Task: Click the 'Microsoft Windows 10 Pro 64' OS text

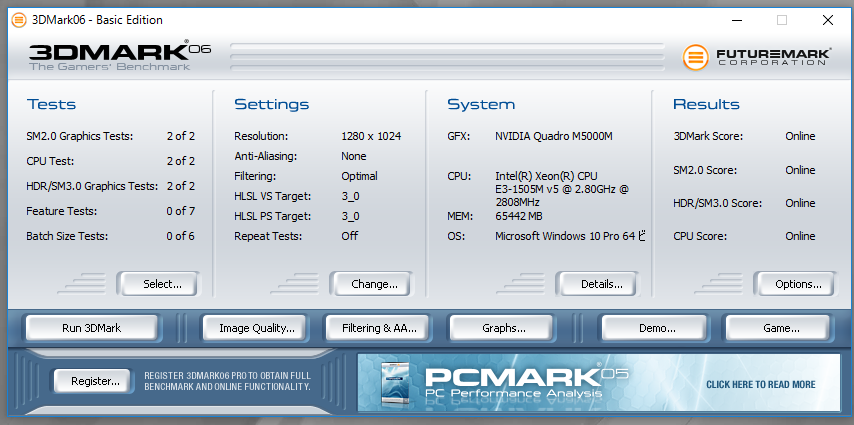Action: [x=565, y=236]
